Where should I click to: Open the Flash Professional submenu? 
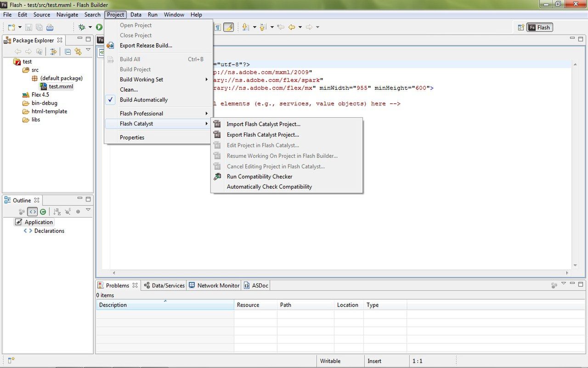click(158, 114)
